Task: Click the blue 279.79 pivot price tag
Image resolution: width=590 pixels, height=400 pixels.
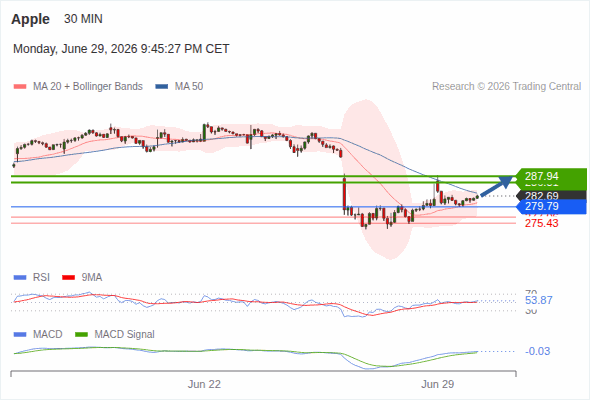Action: point(551,206)
